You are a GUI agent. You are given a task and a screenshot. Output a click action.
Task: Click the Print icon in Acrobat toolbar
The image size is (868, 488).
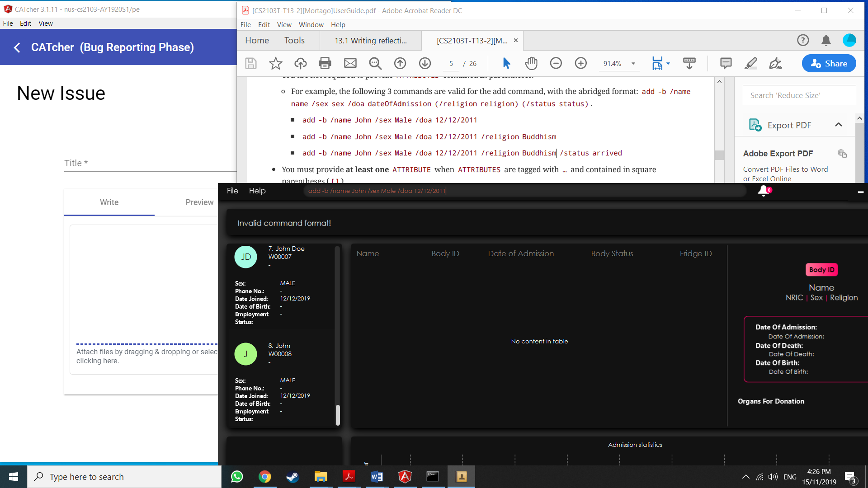tap(325, 63)
